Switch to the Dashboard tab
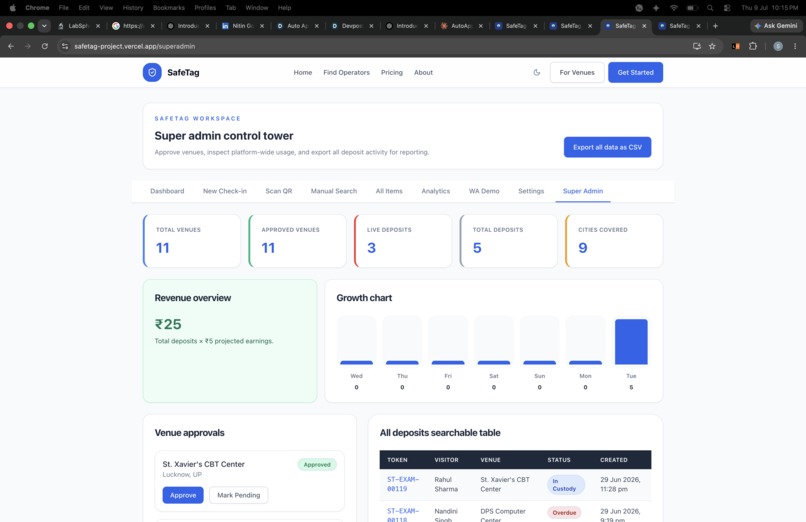806x522 pixels. tap(167, 191)
